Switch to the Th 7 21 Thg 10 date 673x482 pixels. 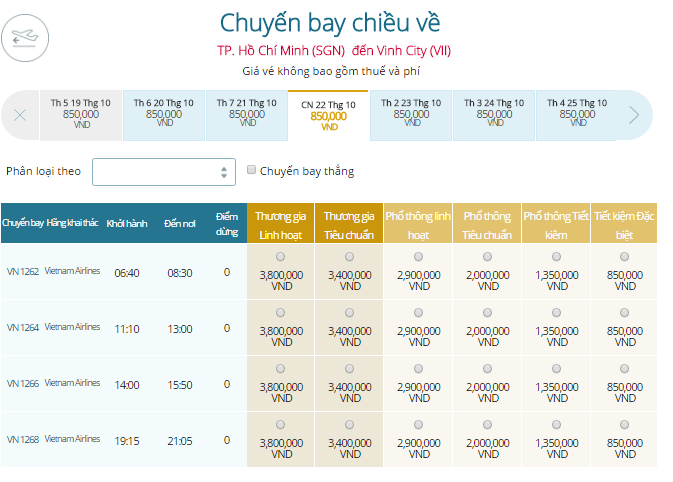[x=246, y=113]
